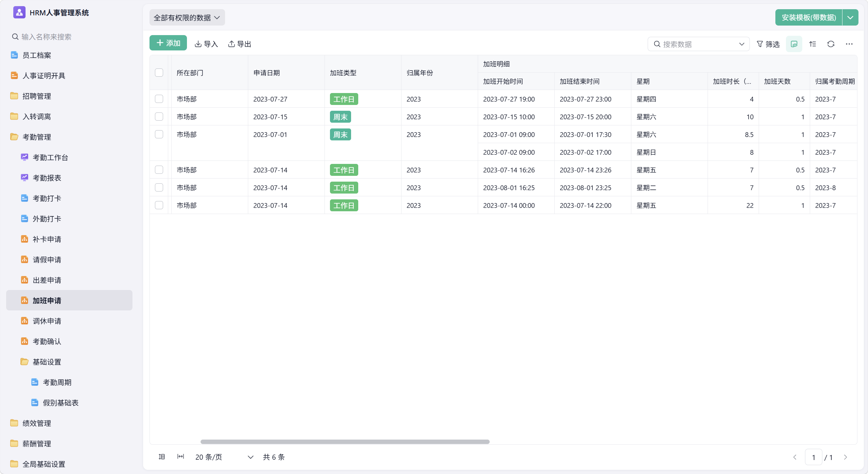Go to the next page arrow
This screenshot has height=474, width=868.
point(845,457)
